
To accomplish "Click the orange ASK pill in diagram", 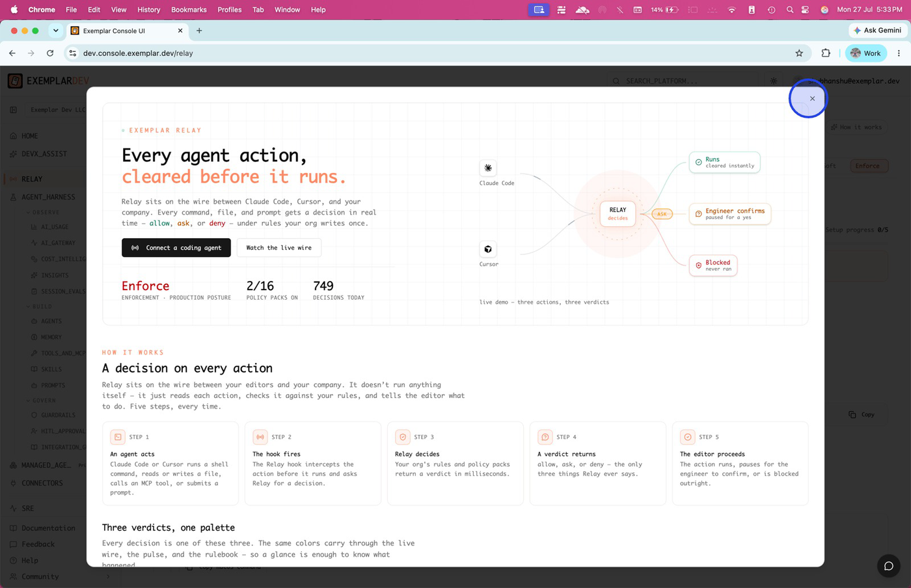I will click(x=662, y=214).
